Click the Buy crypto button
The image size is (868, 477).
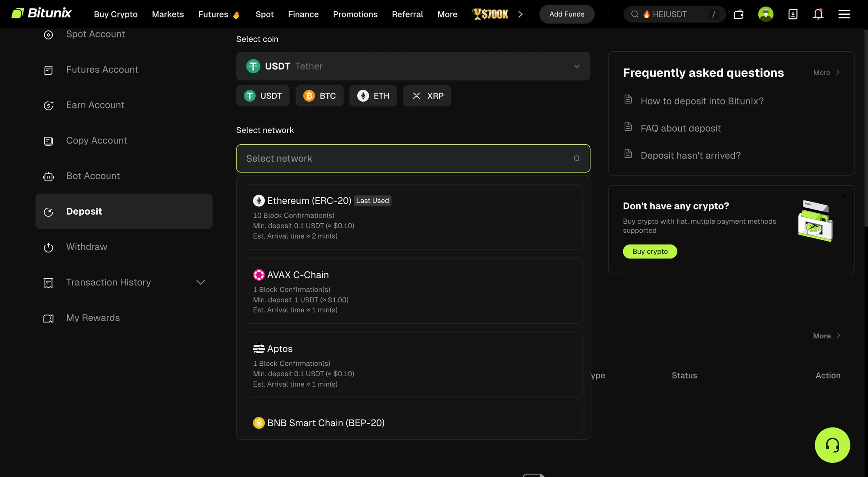click(x=650, y=252)
